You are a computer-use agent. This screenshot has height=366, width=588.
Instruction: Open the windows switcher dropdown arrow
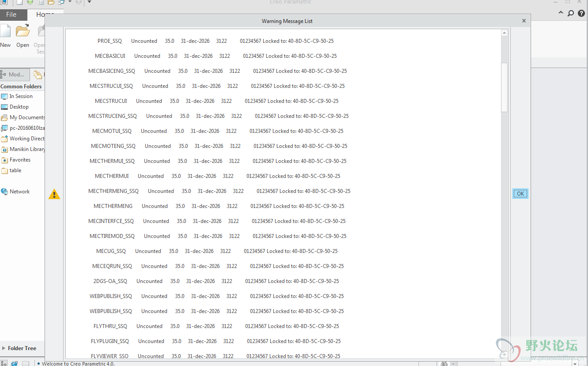pos(70,2)
